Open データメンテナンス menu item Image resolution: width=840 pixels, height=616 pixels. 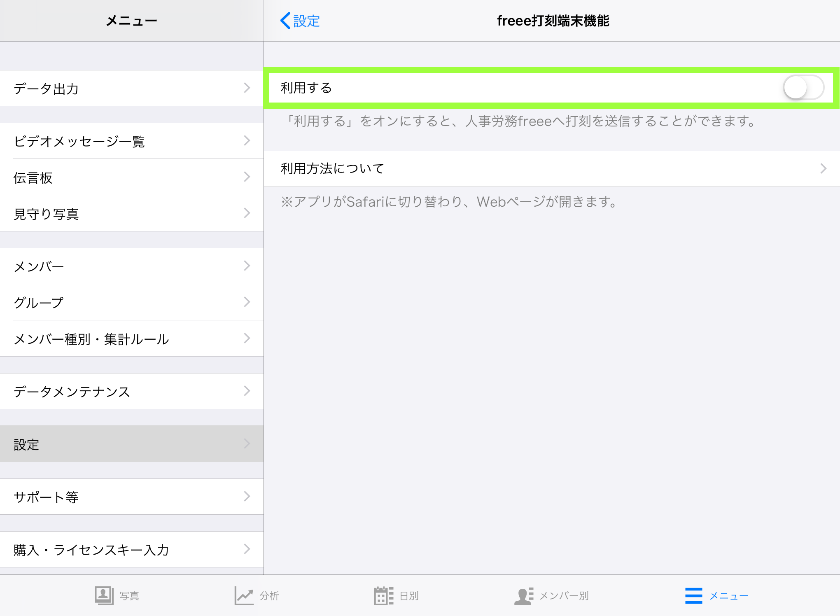[132, 391]
